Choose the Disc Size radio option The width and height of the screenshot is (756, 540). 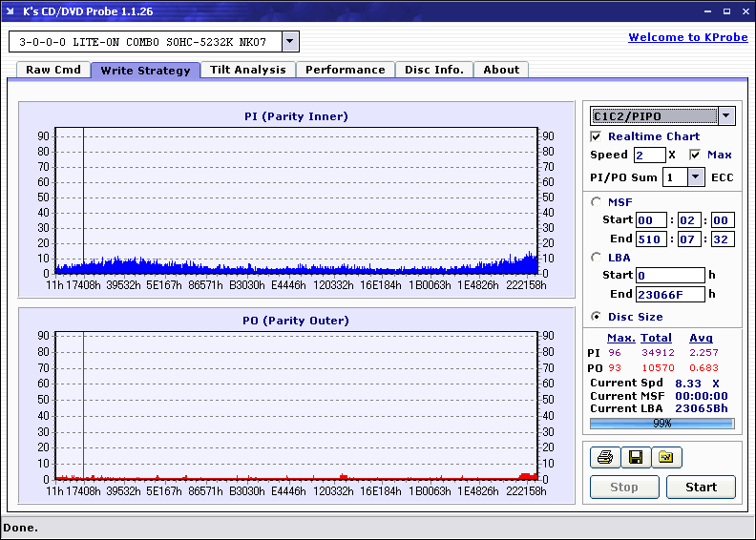597,317
